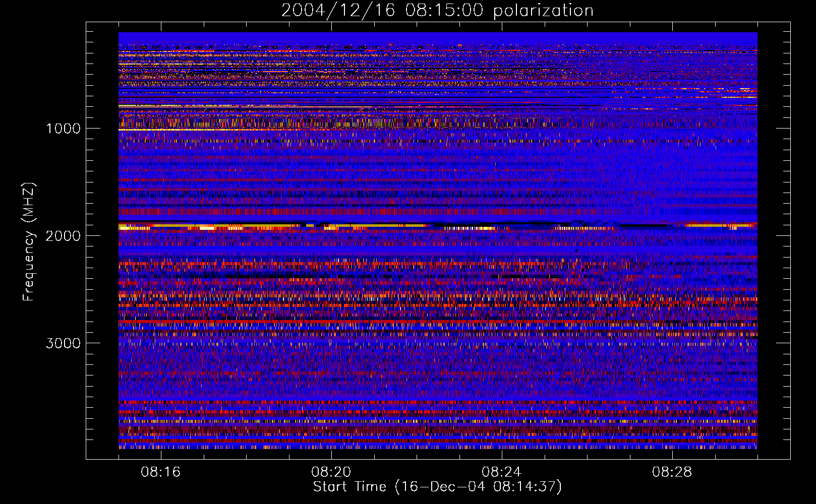Click the 08:24 time tick label
This screenshot has width=816, height=504.
[502, 472]
